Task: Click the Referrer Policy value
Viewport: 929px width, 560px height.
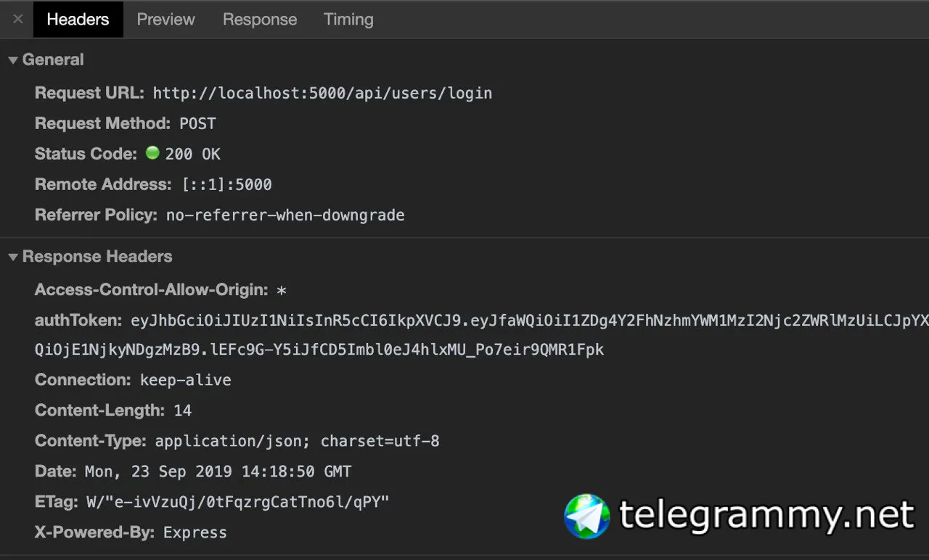Action: 285,215
